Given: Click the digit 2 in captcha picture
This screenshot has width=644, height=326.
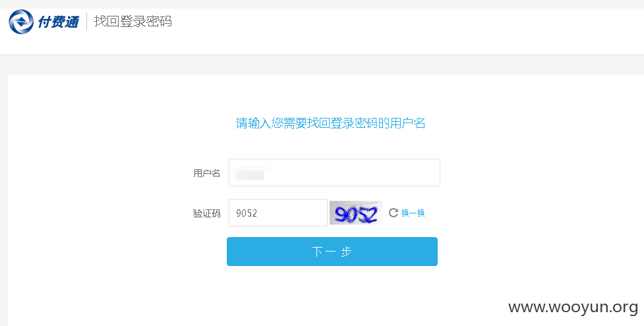Looking at the screenshot, I should pyautogui.click(x=371, y=214).
